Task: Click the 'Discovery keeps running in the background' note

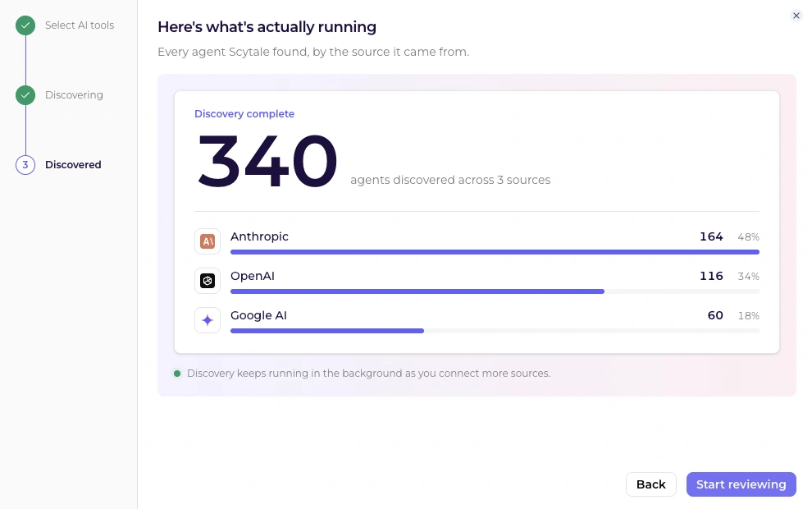Action: click(x=369, y=374)
